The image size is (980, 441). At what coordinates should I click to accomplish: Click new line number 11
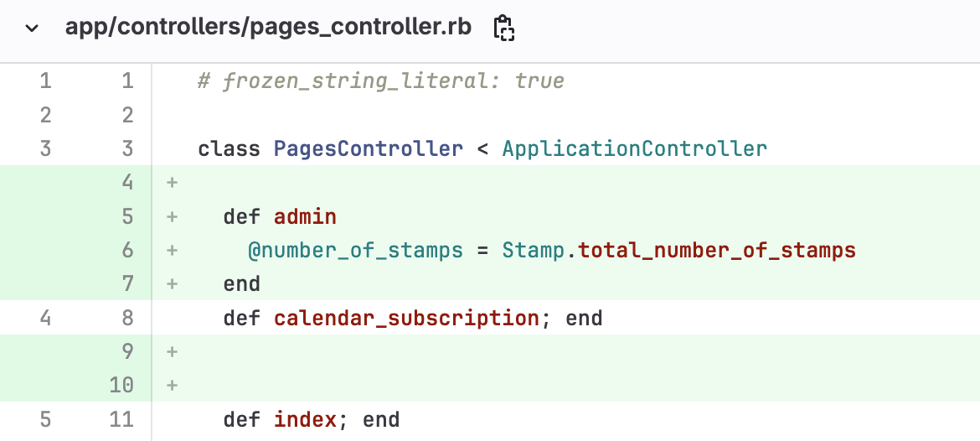click(x=121, y=419)
